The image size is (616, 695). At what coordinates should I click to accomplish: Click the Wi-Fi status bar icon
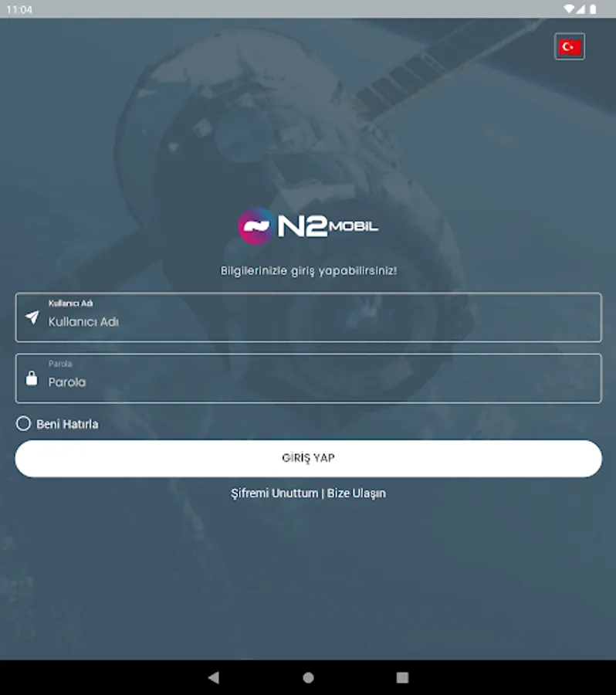click(569, 9)
